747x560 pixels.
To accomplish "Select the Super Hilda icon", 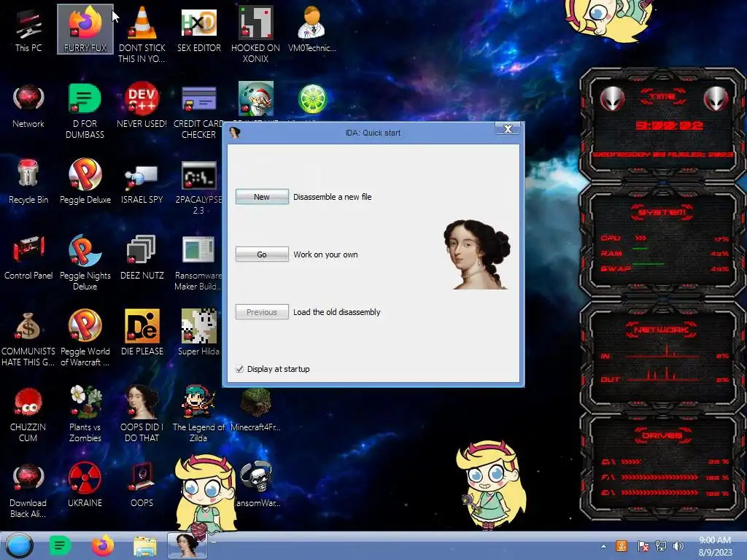I will (x=198, y=333).
